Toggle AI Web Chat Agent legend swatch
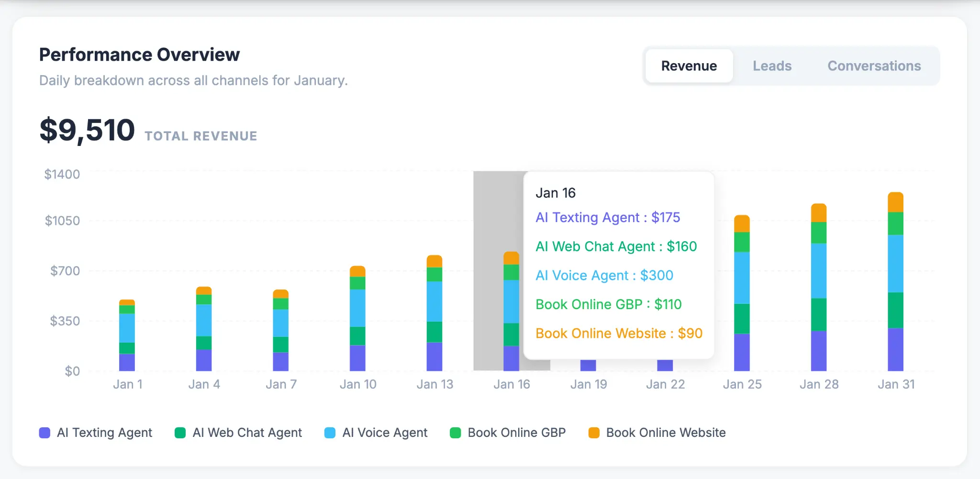Viewport: 980px width, 479px height. click(180, 433)
